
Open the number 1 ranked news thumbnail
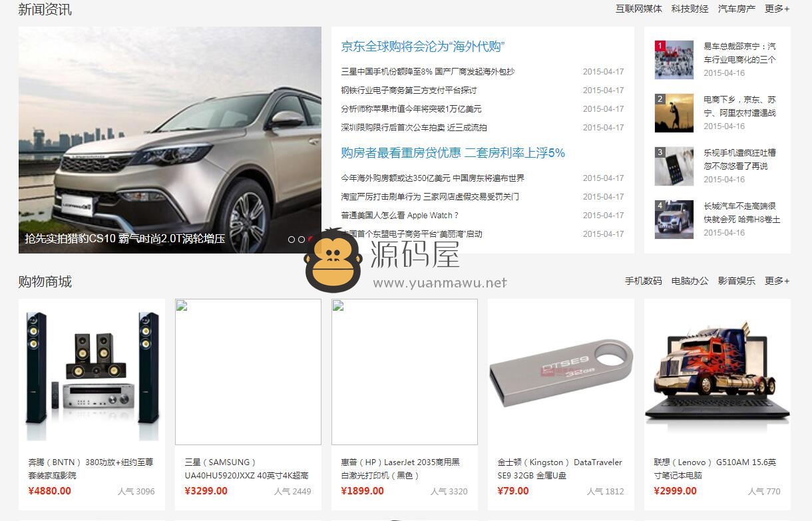674,60
